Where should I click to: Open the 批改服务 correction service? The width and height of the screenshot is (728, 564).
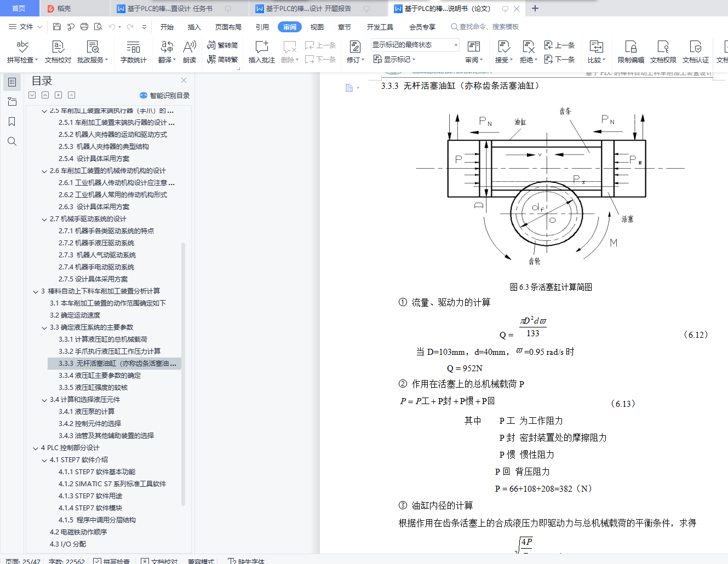point(93,52)
